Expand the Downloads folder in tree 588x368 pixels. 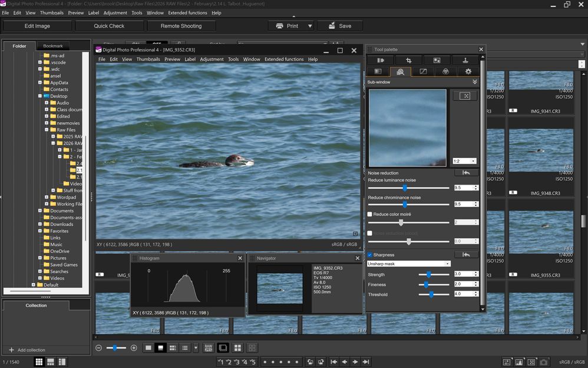pyautogui.click(x=39, y=224)
